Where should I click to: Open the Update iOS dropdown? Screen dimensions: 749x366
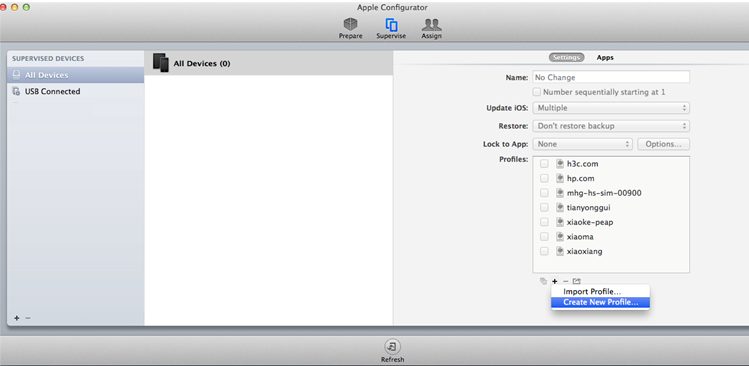tap(611, 108)
